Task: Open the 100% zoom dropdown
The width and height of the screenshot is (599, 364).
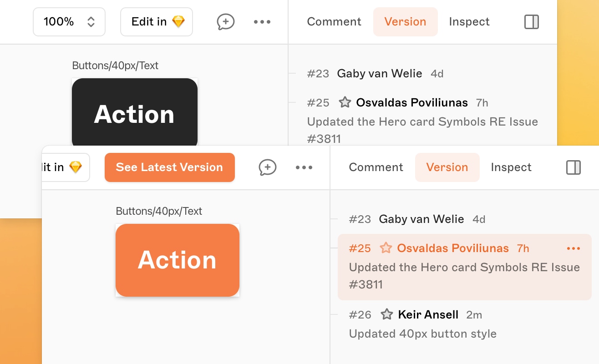Action: (x=69, y=22)
